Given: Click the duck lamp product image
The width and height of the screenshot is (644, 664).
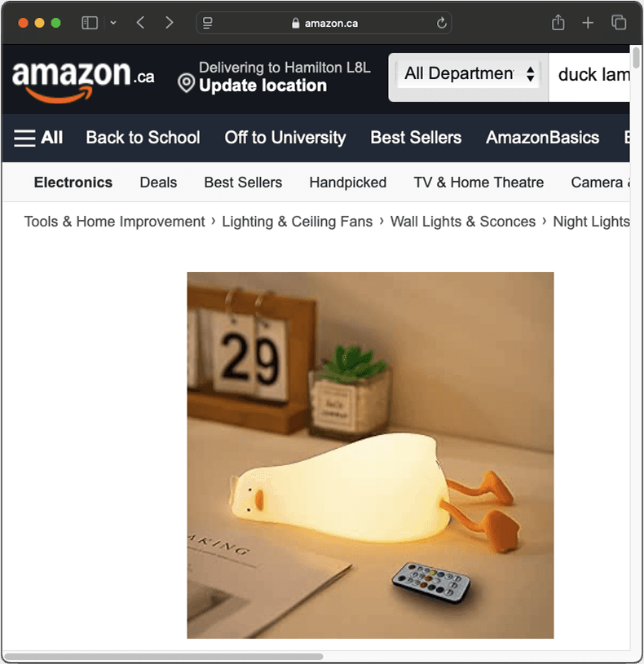Looking at the screenshot, I should (370, 455).
